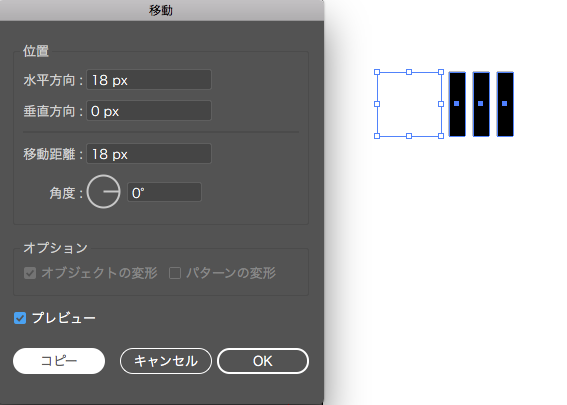The height and width of the screenshot is (405, 567).
Task: Click the top-center handle of selection box
Action: (409, 72)
